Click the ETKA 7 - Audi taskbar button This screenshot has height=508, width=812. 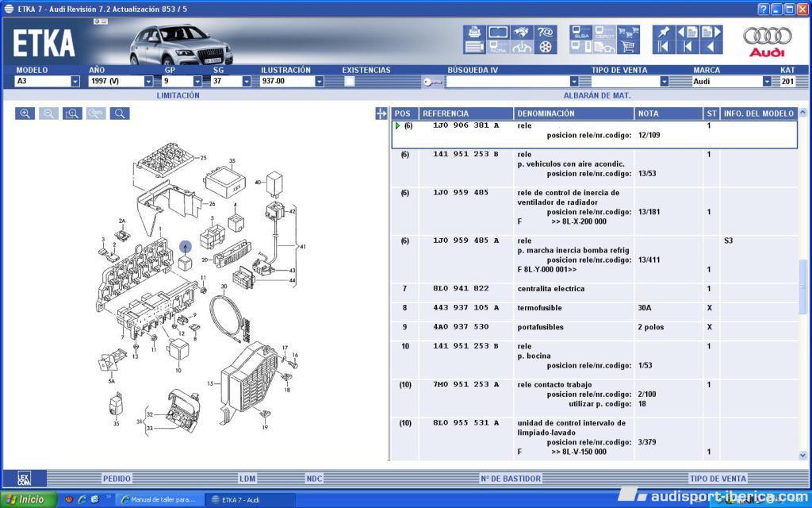pos(250,500)
